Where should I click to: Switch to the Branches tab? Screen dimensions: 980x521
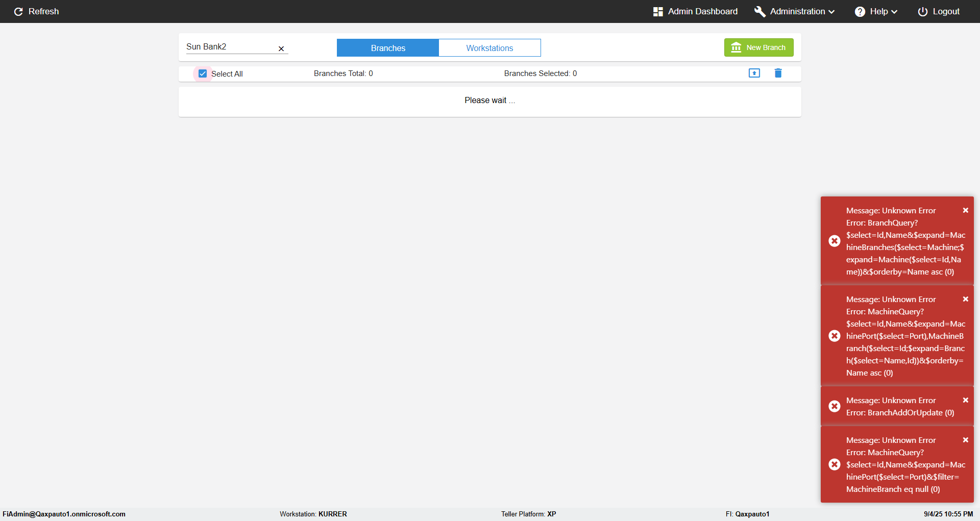pos(388,48)
